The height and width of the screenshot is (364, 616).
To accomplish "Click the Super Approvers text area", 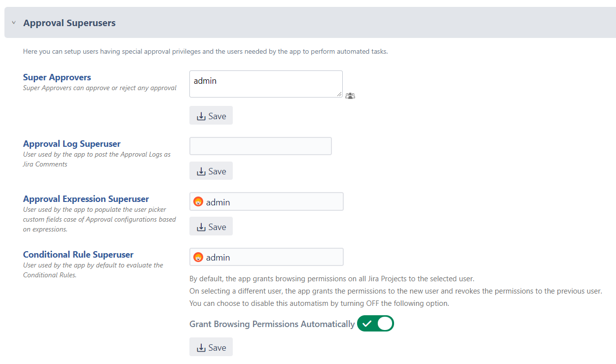I will click(266, 84).
